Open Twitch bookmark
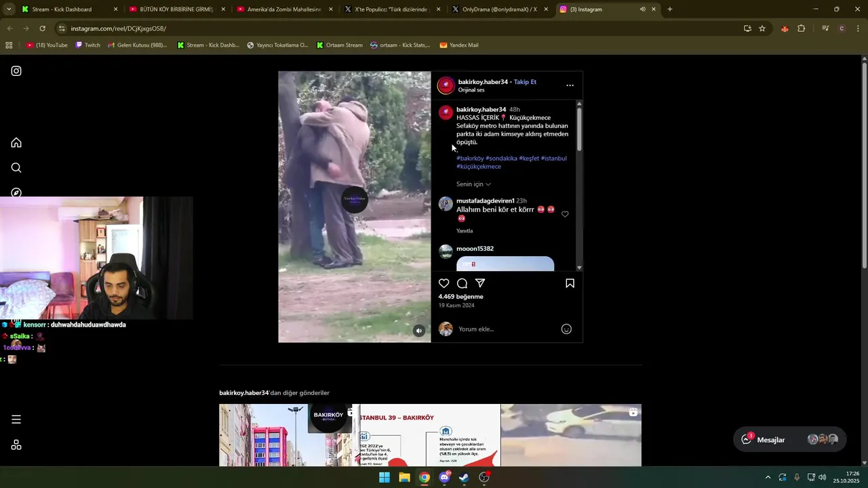 click(87, 45)
